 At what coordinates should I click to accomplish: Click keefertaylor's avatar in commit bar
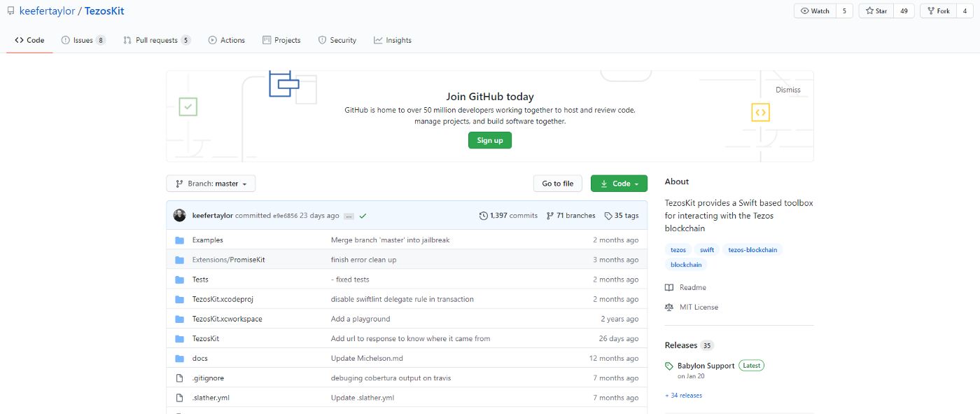point(180,216)
